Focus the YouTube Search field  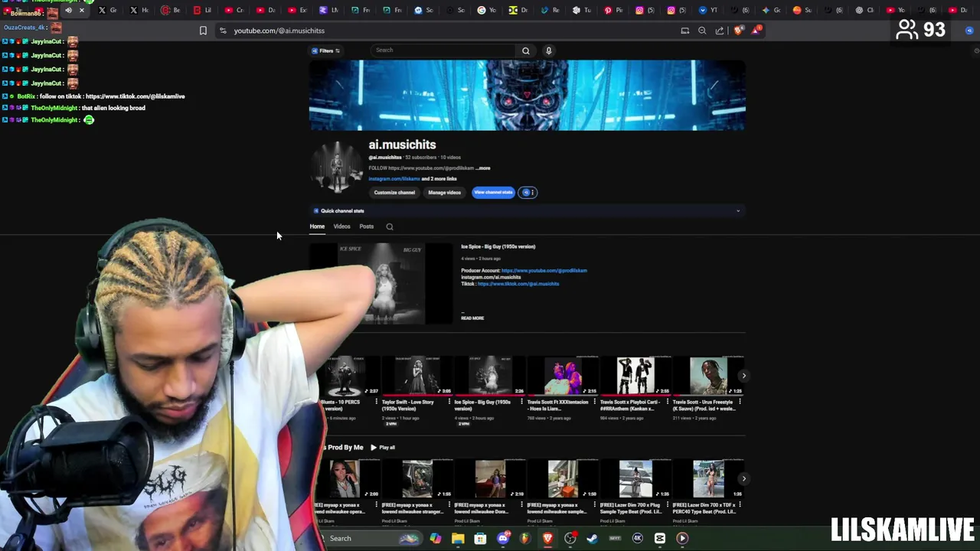[x=444, y=51]
